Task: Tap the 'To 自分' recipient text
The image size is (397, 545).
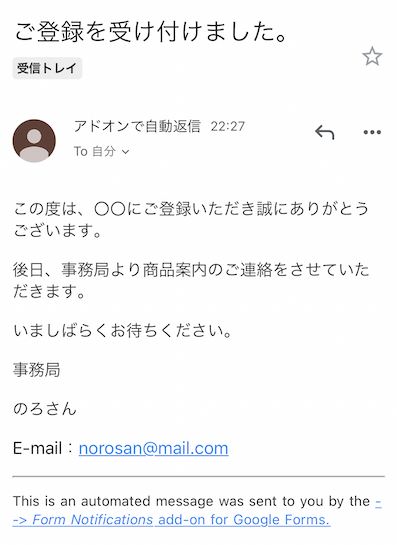Action: point(95,152)
